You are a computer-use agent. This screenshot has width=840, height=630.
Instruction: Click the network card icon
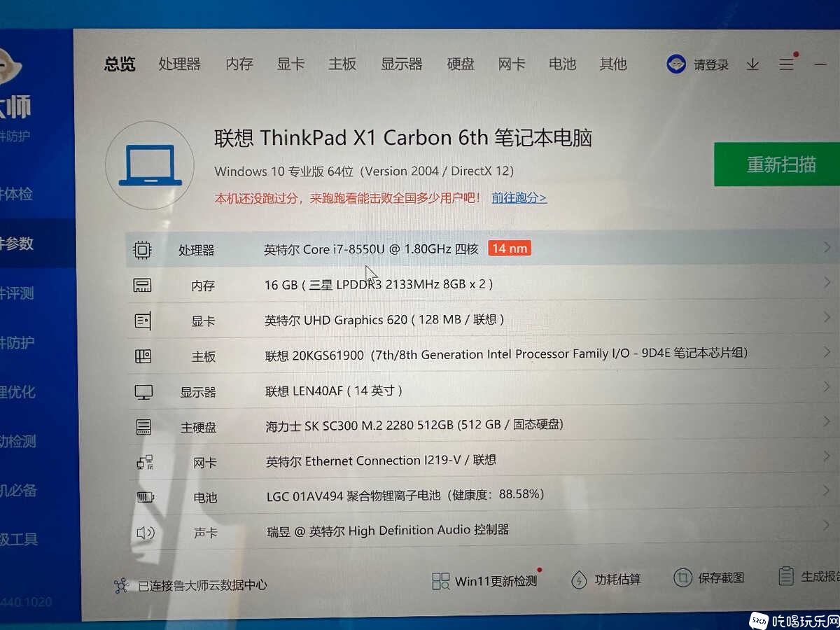145,462
